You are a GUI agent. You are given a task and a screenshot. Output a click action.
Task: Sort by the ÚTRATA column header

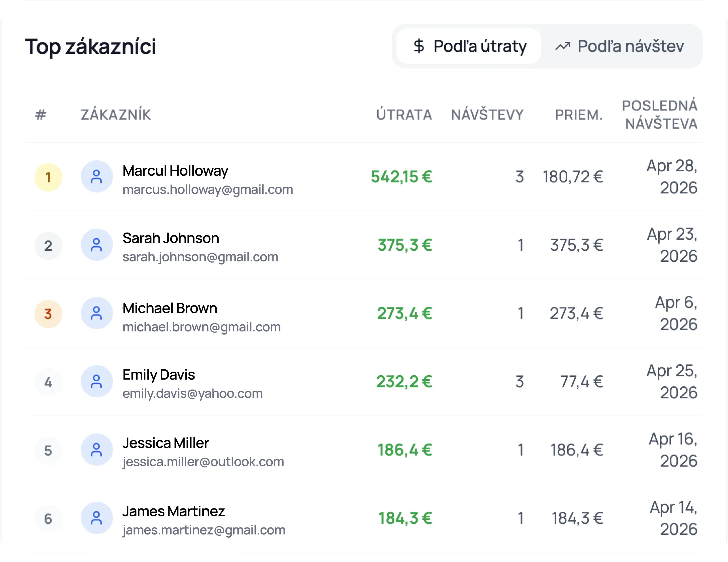[404, 115]
